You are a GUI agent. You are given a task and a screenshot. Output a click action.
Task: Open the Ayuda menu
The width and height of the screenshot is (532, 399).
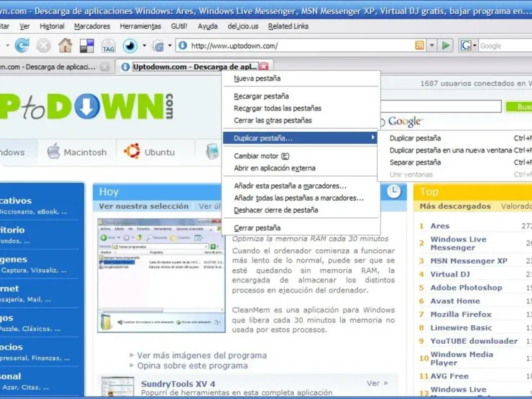click(207, 26)
